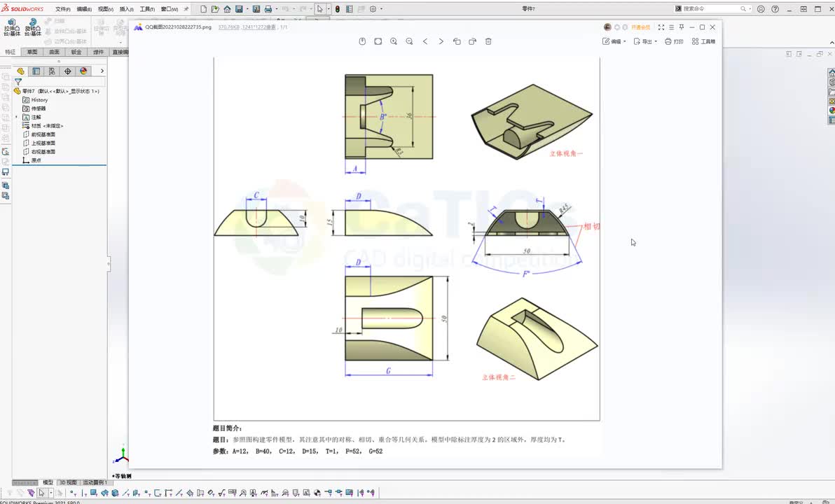This screenshot has width=835, height=504.
Task: Zoom in on the image viewer
Action: [394, 41]
